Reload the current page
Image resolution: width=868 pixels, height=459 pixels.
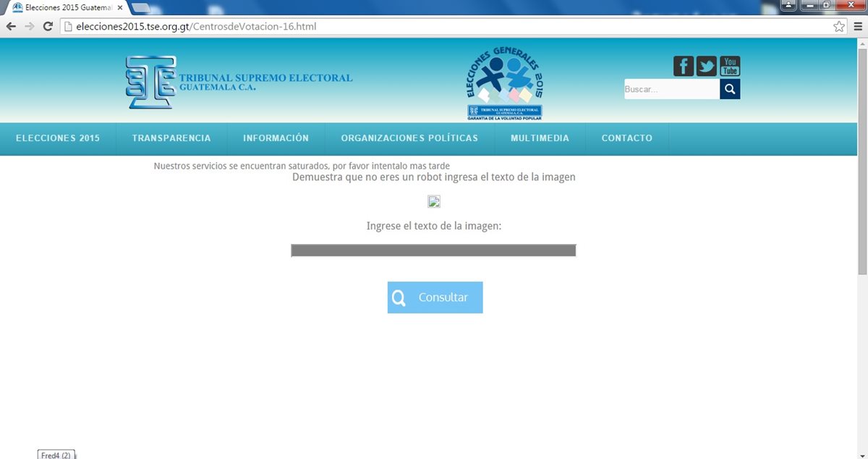click(x=48, y=25)
